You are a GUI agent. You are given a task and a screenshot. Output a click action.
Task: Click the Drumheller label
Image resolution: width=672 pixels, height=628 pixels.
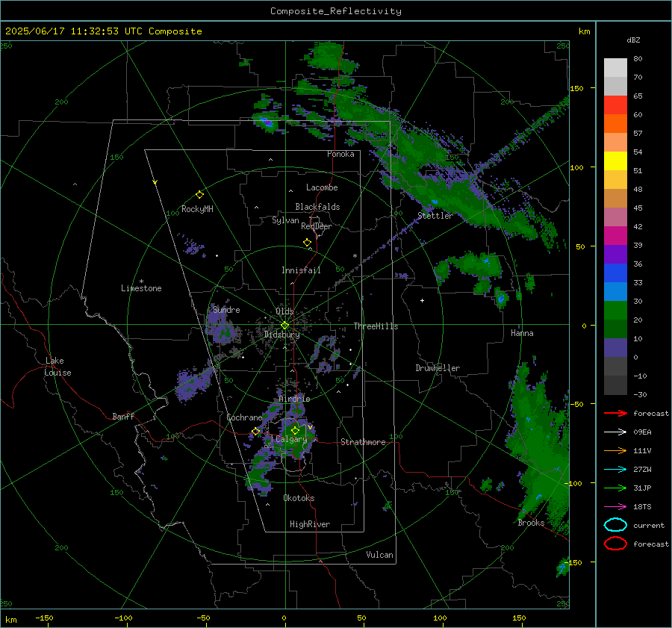pyautogui.click(x=438, y=368)
